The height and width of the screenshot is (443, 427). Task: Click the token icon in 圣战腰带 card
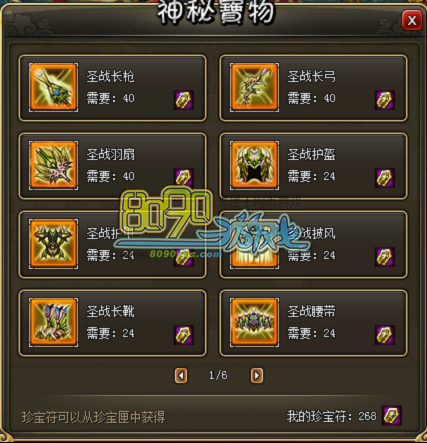385,335
